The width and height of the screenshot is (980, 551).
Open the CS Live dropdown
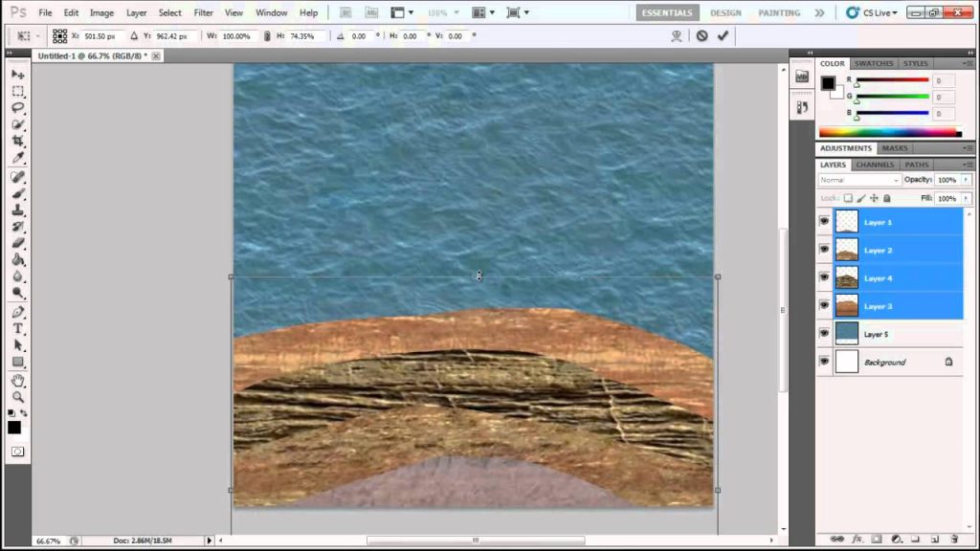pos(871,12)
